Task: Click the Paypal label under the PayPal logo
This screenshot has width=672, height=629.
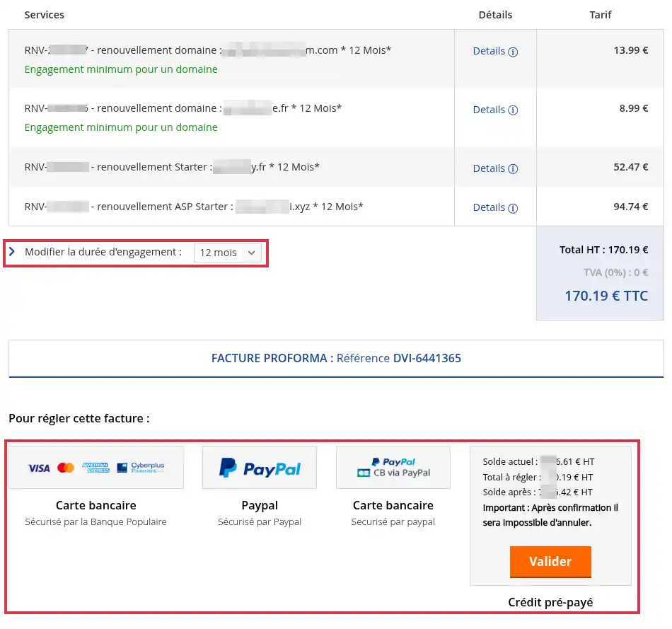Action: [260, 506]
